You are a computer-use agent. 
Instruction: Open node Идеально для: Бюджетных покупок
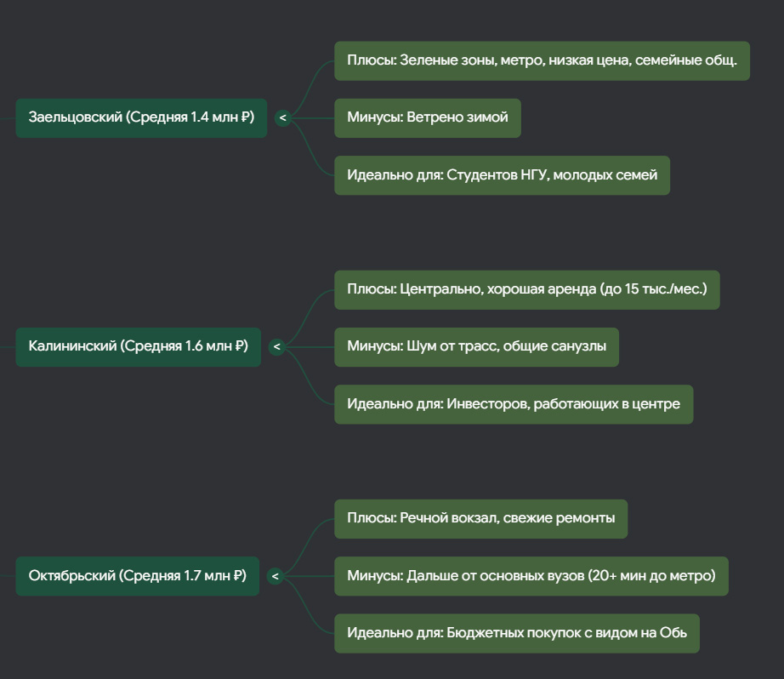click(517, 633)
